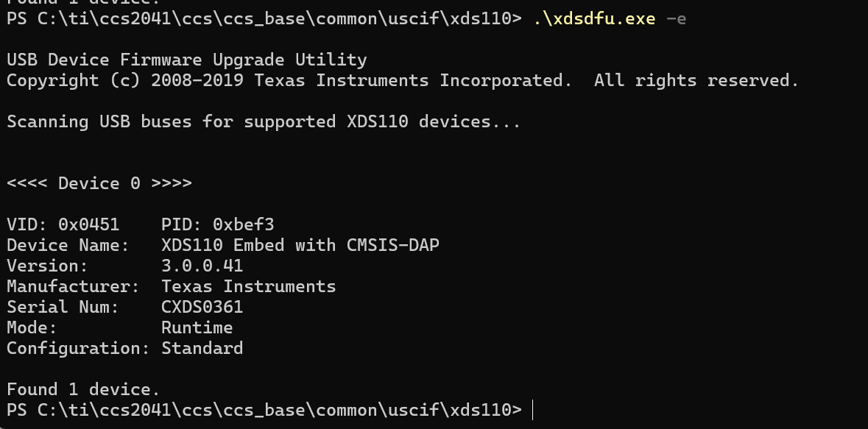Image resolution: width=868 pixels, height=429 pixels.
Task: Click the top prompt path before xdsdfu.exe
Action: (x=264, y=19)
